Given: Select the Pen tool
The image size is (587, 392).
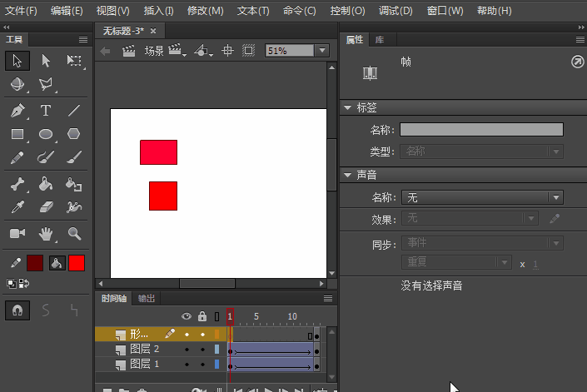Looking at the screenshot, I should tap(17, 111).
